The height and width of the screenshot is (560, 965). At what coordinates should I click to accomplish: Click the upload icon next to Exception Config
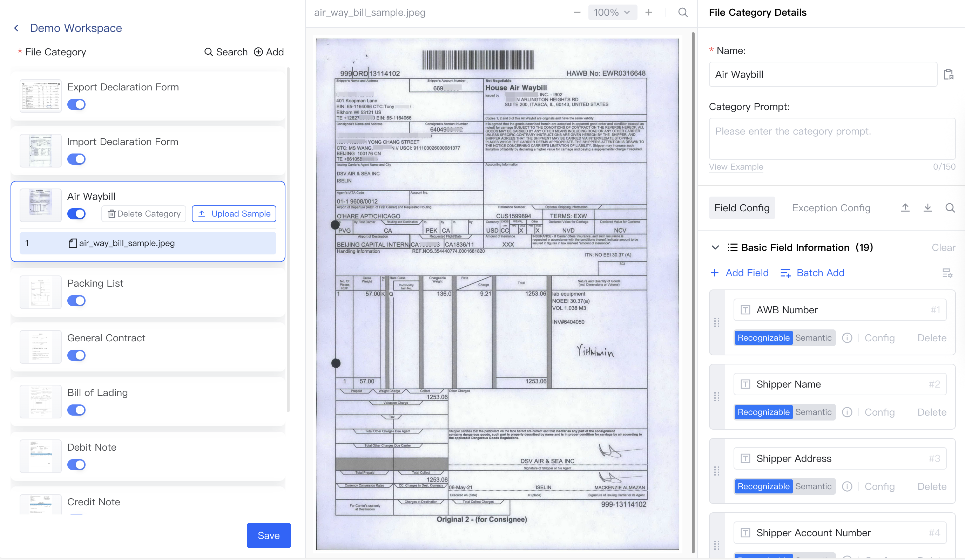pos(905,208)
